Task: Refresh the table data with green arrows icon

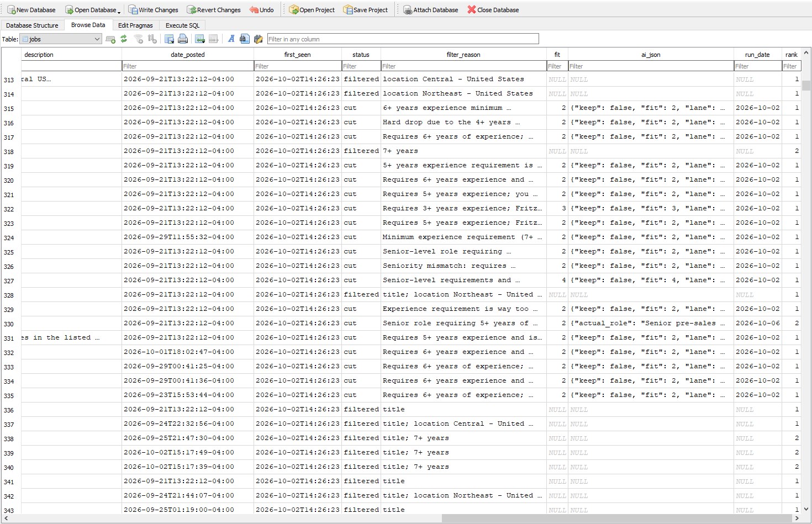Action: (x=124, y=39)
